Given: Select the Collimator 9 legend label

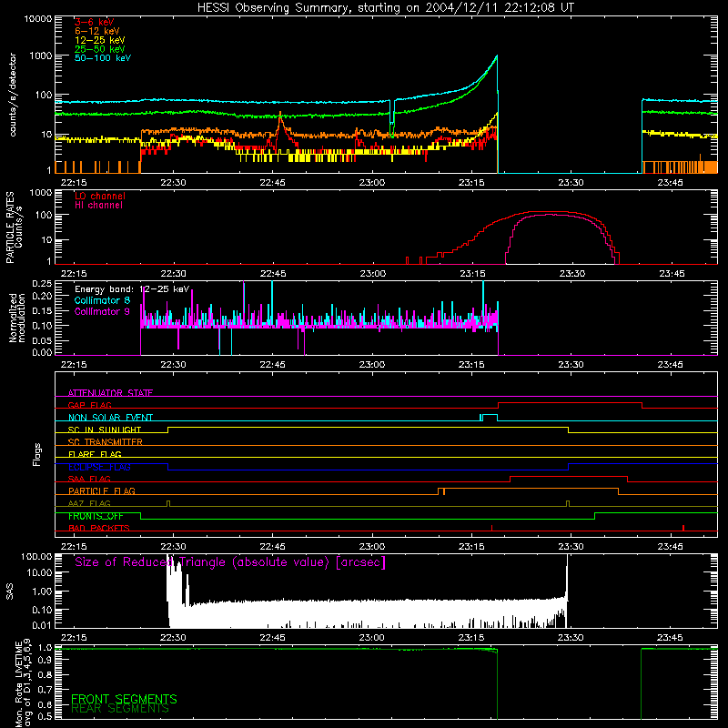Looking at the screenshot, I should 102,311.
